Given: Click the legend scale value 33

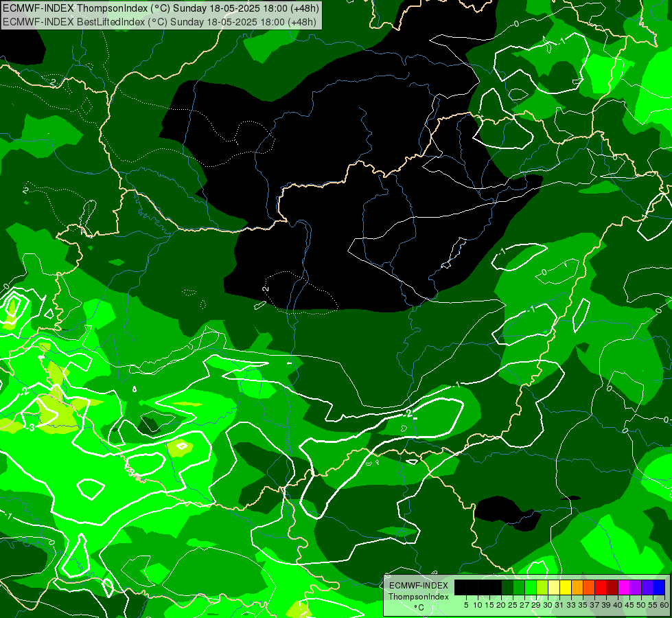Looking at the screenshot, I should point(571,605).
